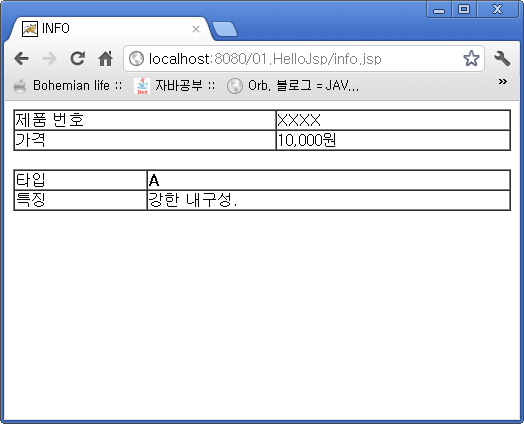Viewport: 524px width, 424px height.
Task: Select the INFO tab
Action: [x=110, y=29]
